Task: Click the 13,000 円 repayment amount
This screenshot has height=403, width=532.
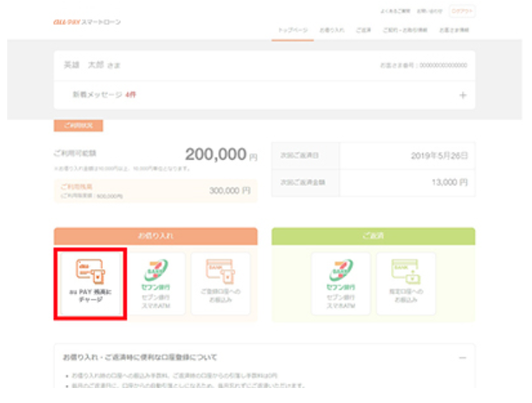Action: (450, 183)
